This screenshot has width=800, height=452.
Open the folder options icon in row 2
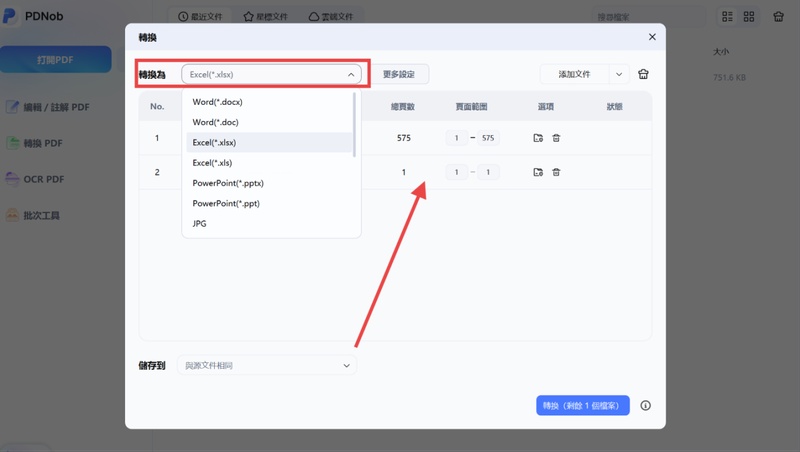[x=538, y=172]
